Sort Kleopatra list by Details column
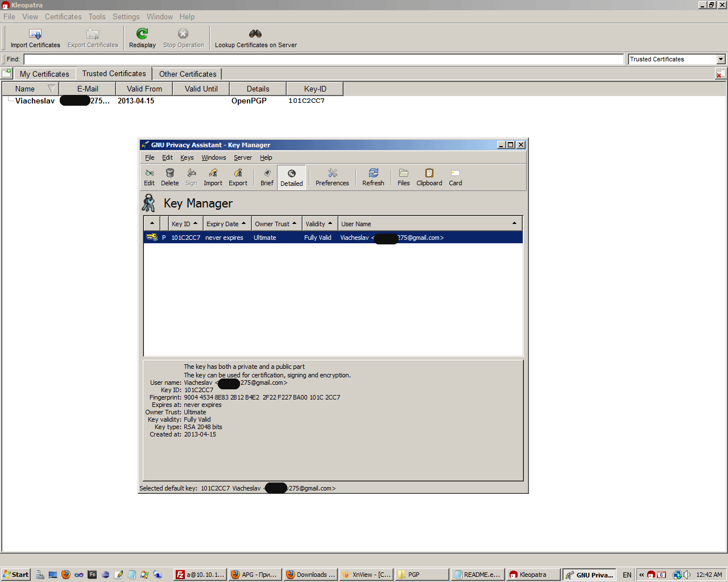Screen dimensions: 728x582 [258, 89]
